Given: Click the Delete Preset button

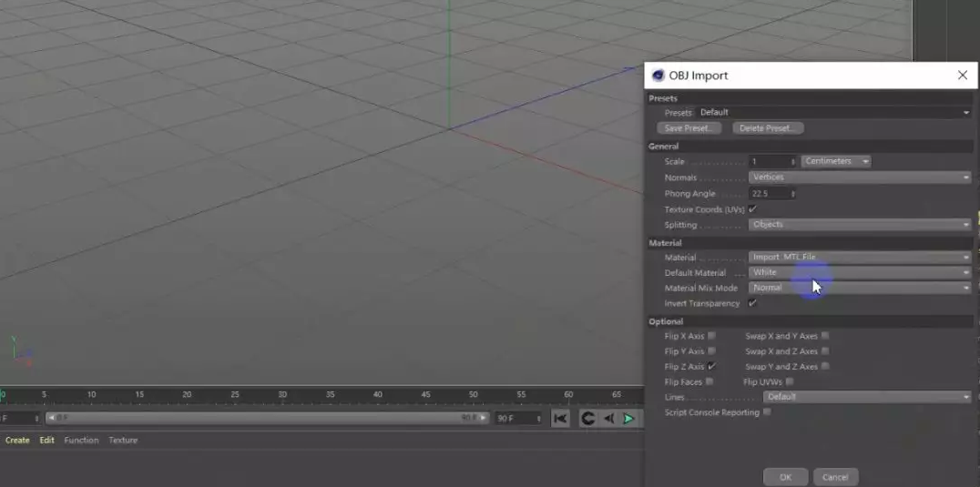Looking at the screenshot, I should click(x=768, y=128).
